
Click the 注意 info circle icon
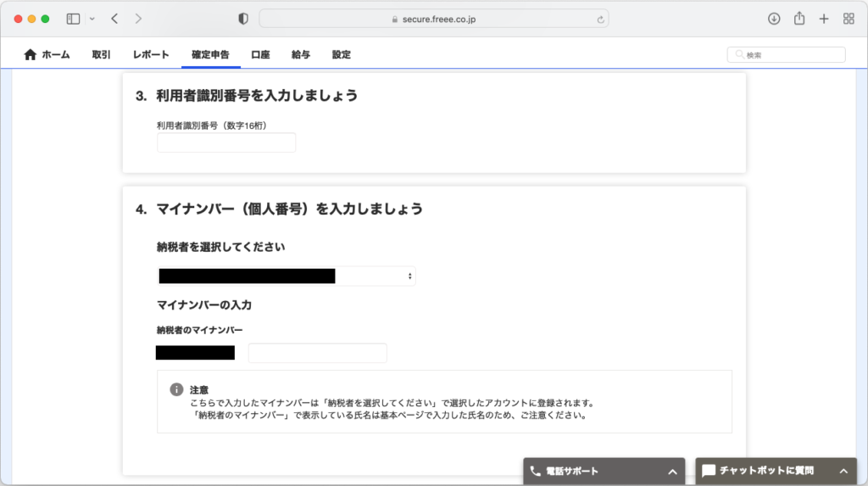tap(176, 389)
